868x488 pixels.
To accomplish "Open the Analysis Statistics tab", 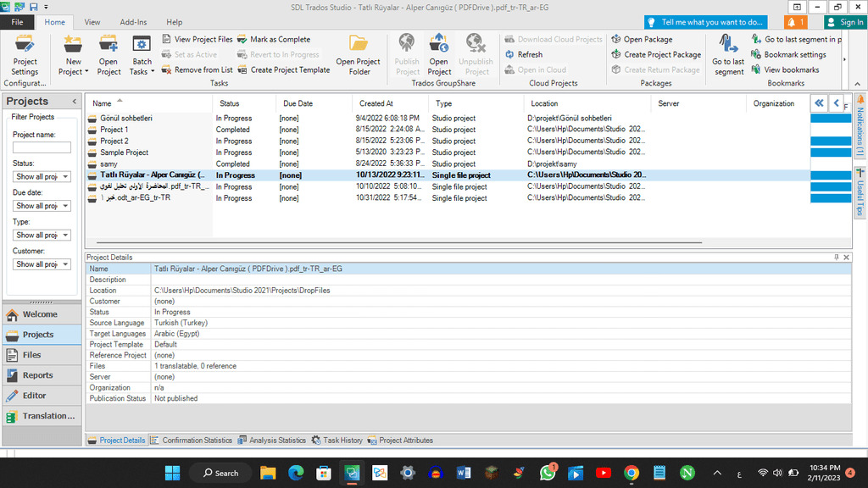I will (x=271, y=441).
